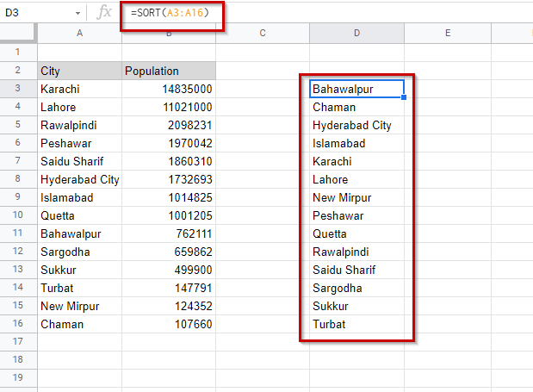
Task: Grab the fill handle on cell D3
Action: tap(404, 97)
